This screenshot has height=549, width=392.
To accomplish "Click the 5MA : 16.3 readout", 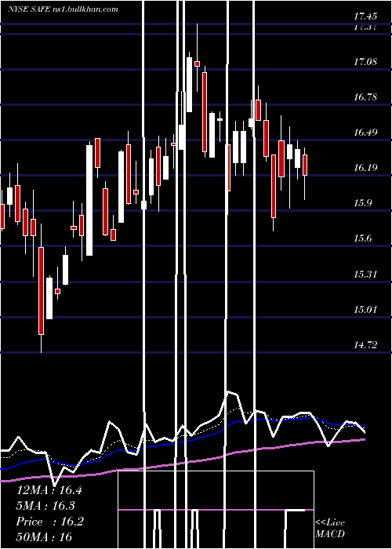I will [x=45, y=506].
